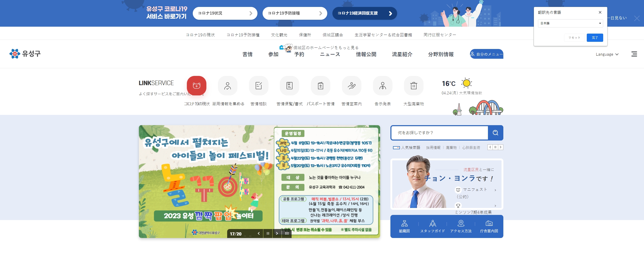Screen dimensions: 644x258
Task: Pause the popular search terms ticker
Action: (x=495, y=147)
